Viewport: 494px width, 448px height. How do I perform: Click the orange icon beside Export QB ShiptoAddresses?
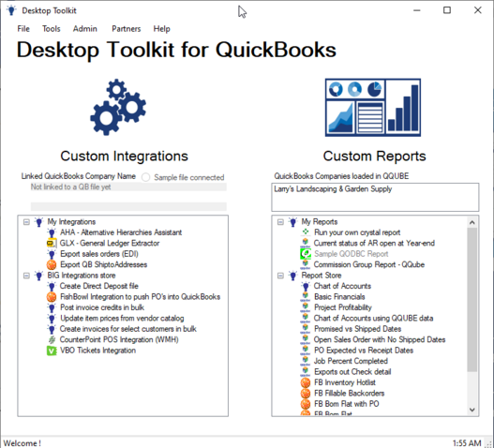pyautogui.click(x=52, y=265)
